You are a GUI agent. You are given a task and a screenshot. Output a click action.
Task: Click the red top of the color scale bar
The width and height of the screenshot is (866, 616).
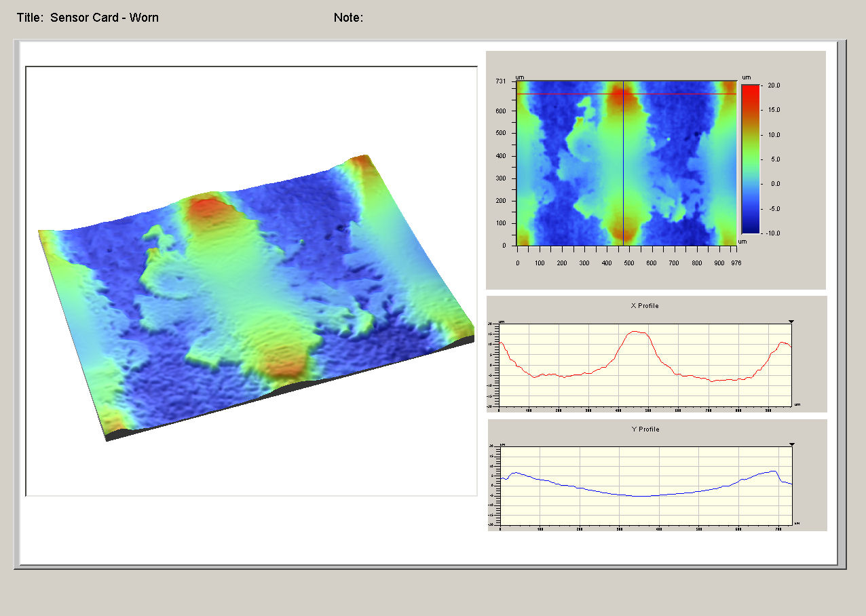[750, 90]
